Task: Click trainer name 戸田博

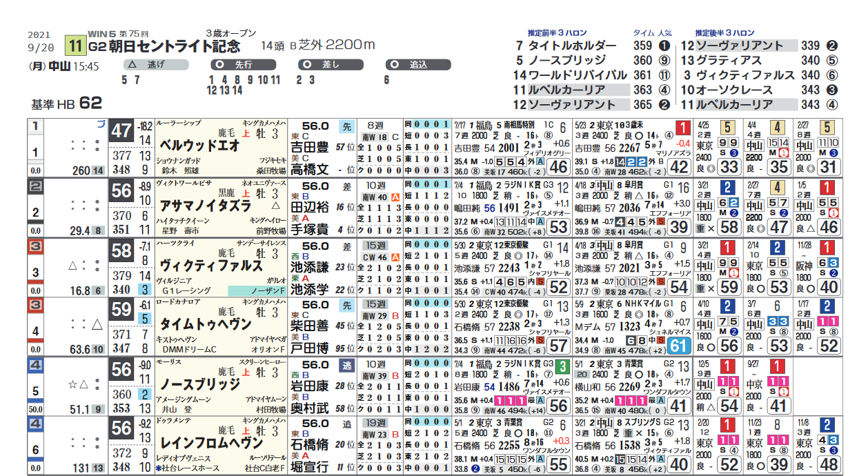Action: tap(309, 348)
